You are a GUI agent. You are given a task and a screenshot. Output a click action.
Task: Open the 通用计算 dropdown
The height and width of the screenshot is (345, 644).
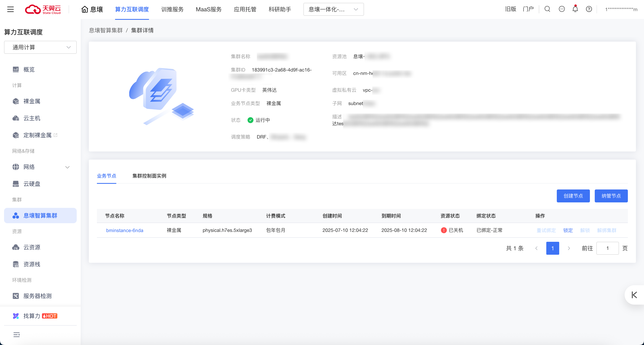click(x=40, y=47)
